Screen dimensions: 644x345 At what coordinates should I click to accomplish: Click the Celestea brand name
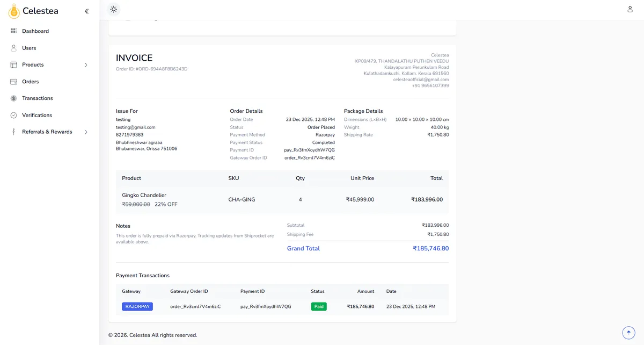(x=40, y=11)
